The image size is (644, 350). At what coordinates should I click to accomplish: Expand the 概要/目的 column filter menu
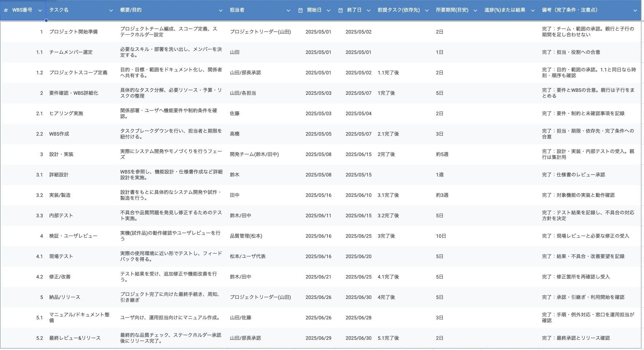point(220,11)
